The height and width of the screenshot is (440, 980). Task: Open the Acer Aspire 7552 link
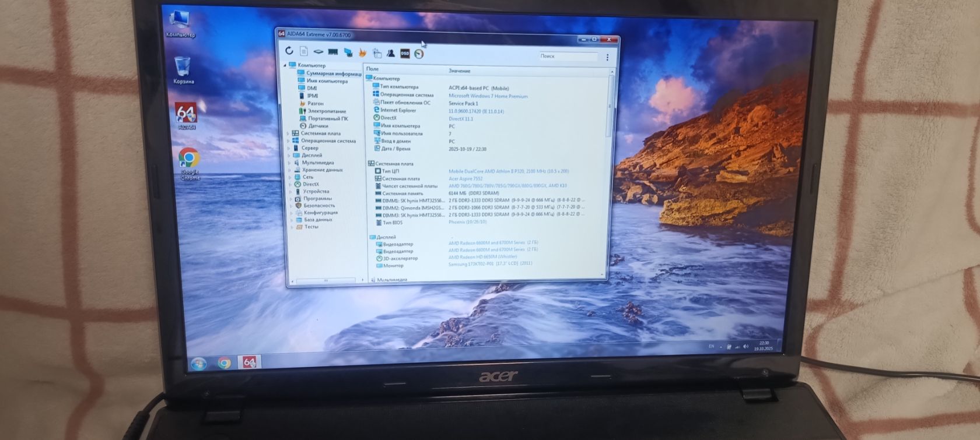tap(465, 179)
